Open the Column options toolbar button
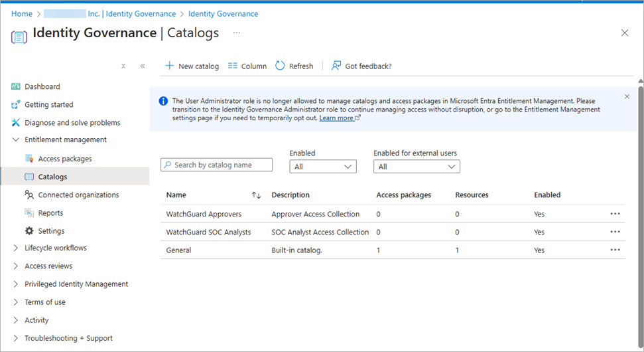This screenshot has width=644, height=352. pyautogui.click(x=247, y=66)
